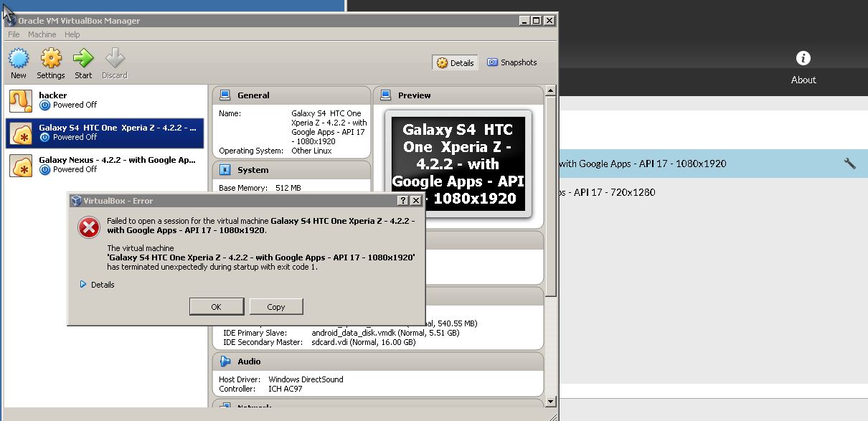Image resolution: width=868 pixels, height=421 pixels.
Task: Click OK in the error dialog
Action: [217, 306]
